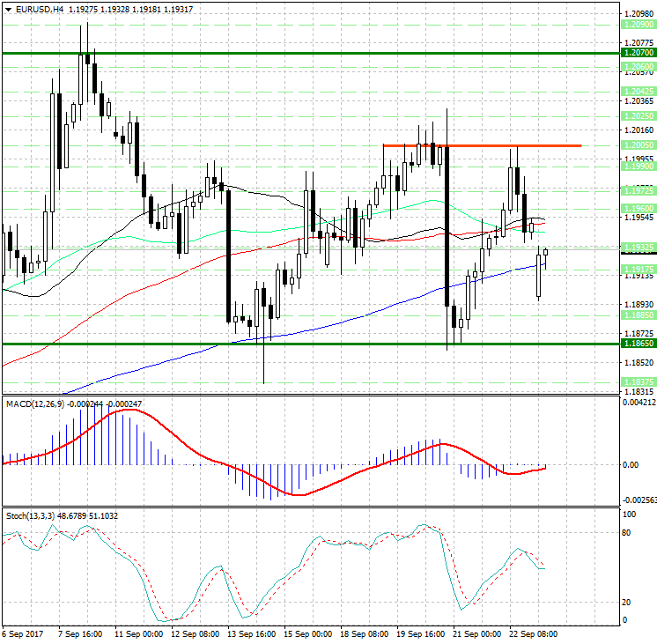Click the 0.004212 MACD scale value
This screenshot has height=644, width=657.
pos(639,403)
